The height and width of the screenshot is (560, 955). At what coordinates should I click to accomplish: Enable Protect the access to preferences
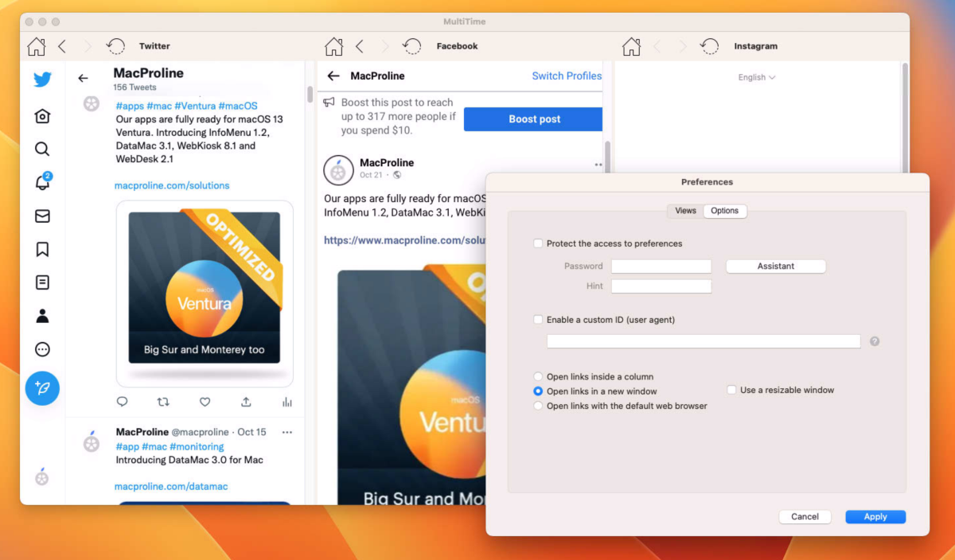pyautogui.click(x=539, y=243)
